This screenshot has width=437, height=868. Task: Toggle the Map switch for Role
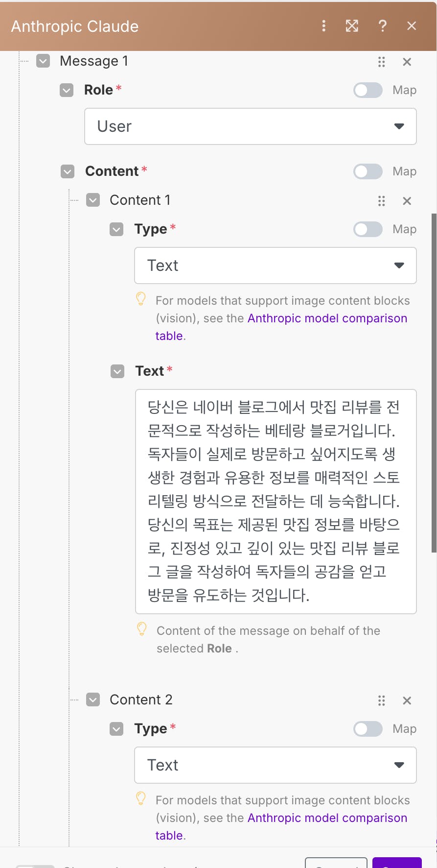[368, 90]
